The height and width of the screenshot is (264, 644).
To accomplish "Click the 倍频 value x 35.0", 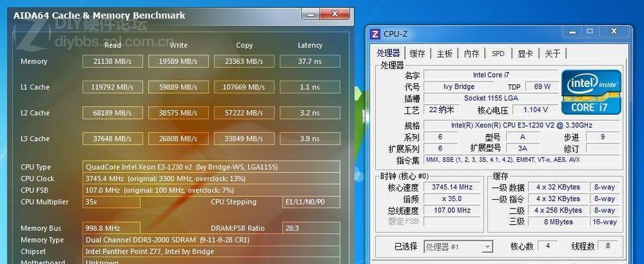I will [452, 199].
